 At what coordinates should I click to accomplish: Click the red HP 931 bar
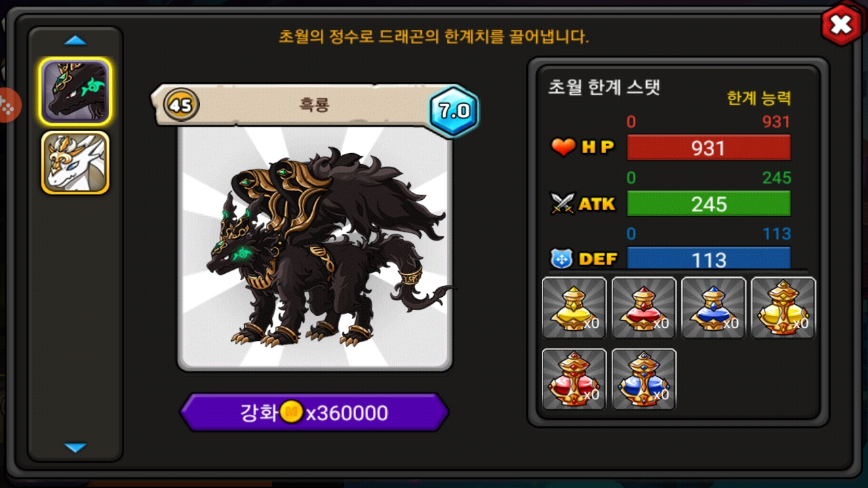709,148
